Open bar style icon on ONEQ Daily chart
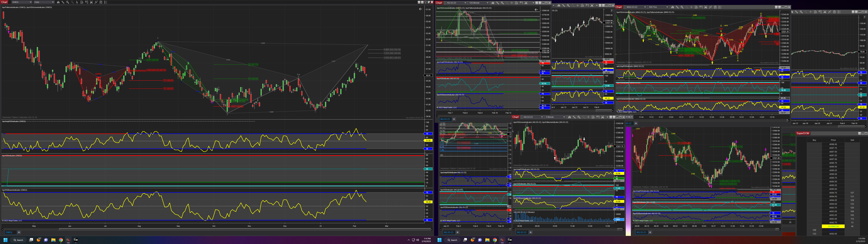 [x=58, y=2]
